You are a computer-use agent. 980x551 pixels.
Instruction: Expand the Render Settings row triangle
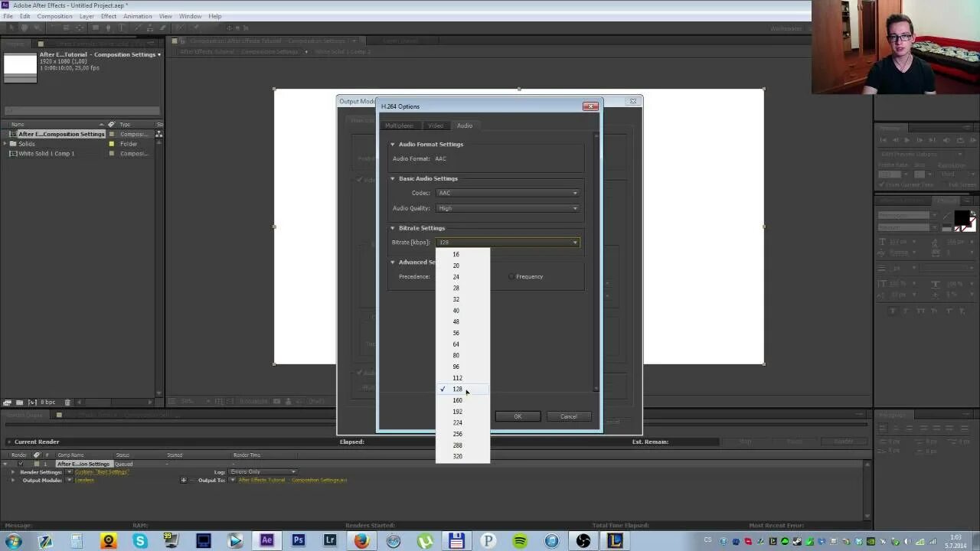[x=13, y=471]
